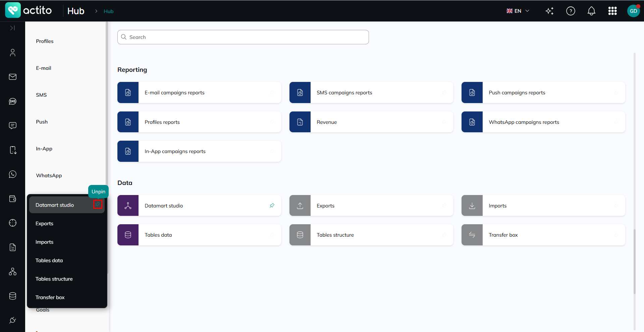Image resolution: width=644 pixels, height=332 pixels.
Task: Open the Push campaigns reports card
Action: 543,93
